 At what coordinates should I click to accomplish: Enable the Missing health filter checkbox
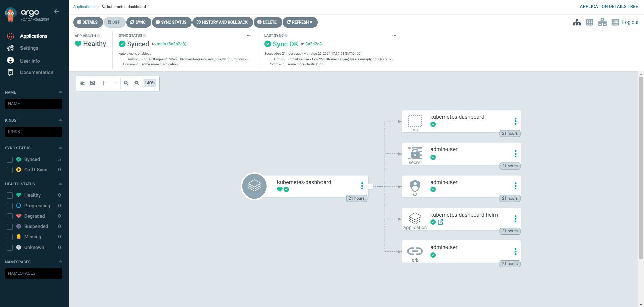tap(10, 237)
